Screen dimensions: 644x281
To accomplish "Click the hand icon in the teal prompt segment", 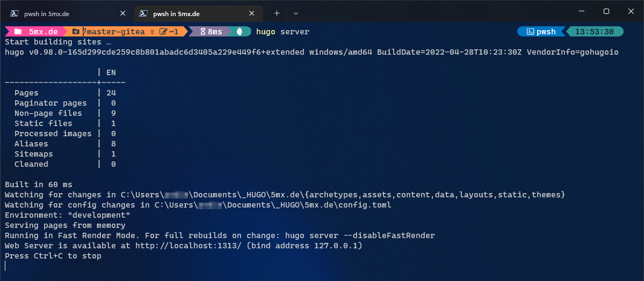I will coord(240,32).
